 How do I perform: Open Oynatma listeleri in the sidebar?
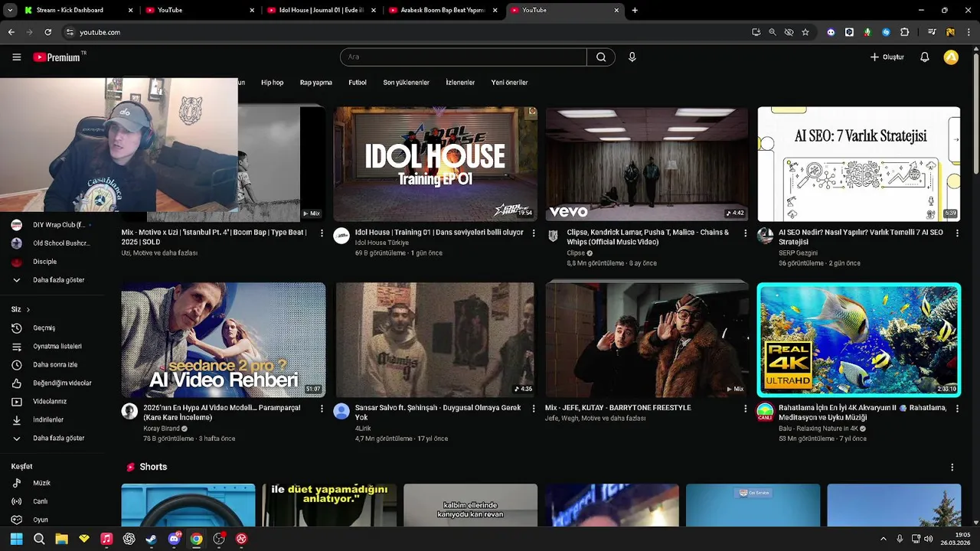tap(58, 346)
